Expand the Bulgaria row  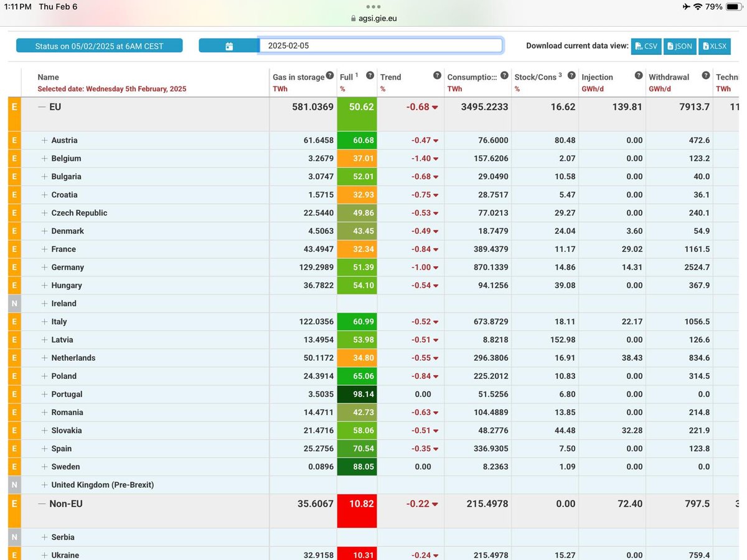[x=45, y=177]
